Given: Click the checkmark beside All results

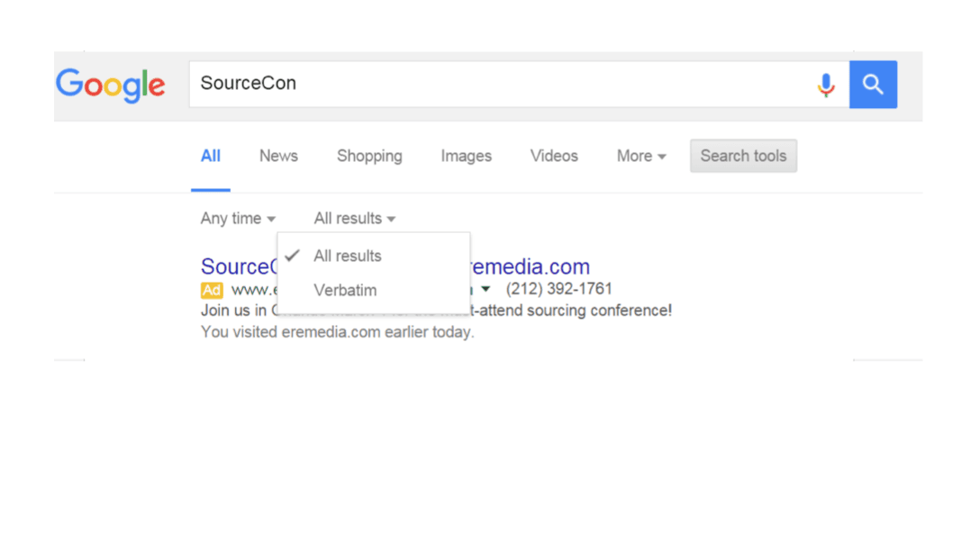Looking at the screenshot, I should pyautogui.click(x=292, y=256).
